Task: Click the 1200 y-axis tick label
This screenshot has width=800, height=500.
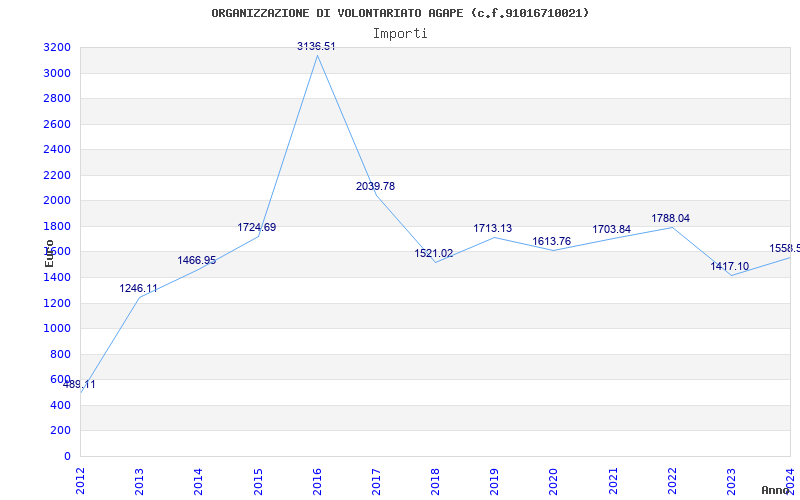Action: point(57,303)
